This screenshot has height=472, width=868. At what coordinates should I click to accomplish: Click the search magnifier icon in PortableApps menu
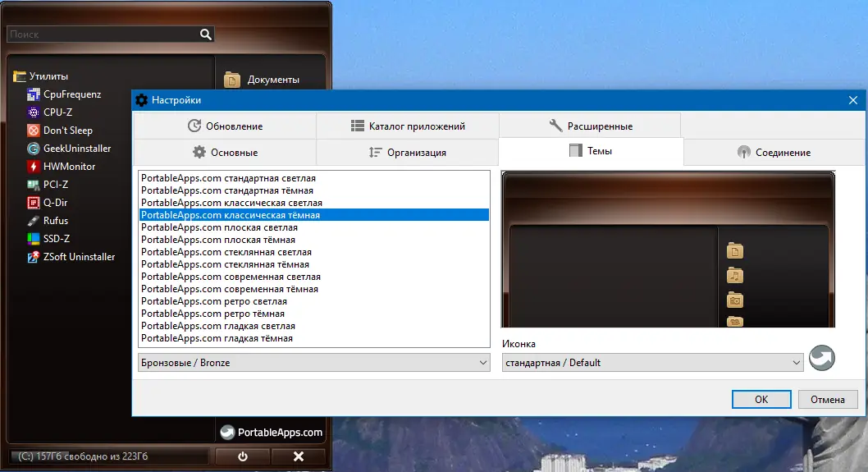click(x=205, y=34)
